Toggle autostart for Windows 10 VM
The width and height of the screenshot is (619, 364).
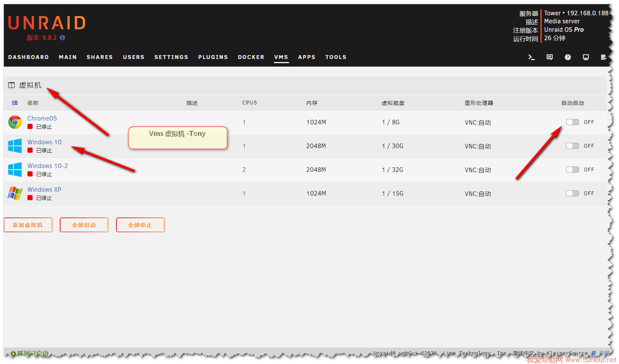(572, 146)
